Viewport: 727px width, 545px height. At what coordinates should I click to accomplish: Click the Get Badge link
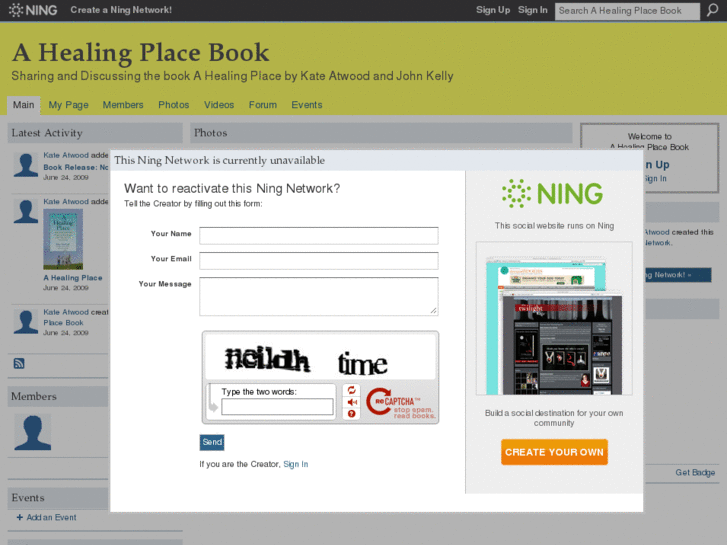695,472
